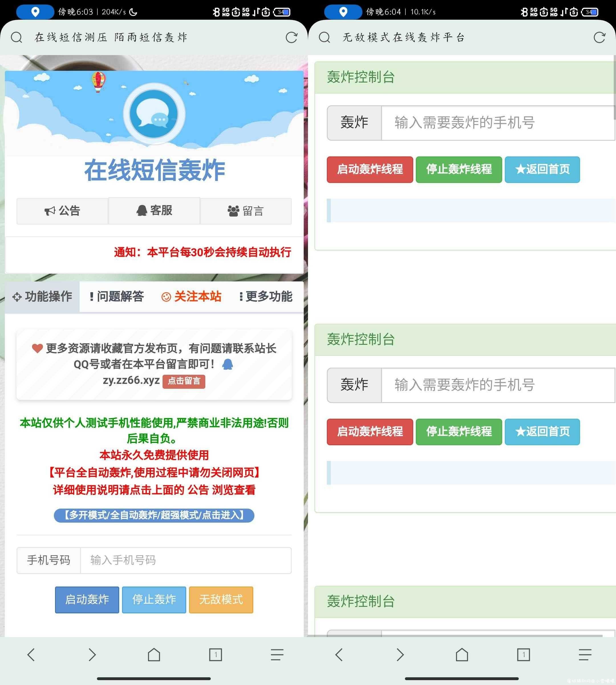Click the orange 无敌模式 button
616x685 pixels.
[221, 600]
